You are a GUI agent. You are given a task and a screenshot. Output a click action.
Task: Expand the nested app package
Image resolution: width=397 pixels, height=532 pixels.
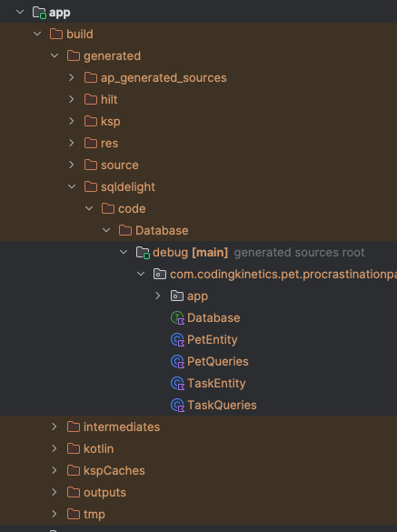158,296
